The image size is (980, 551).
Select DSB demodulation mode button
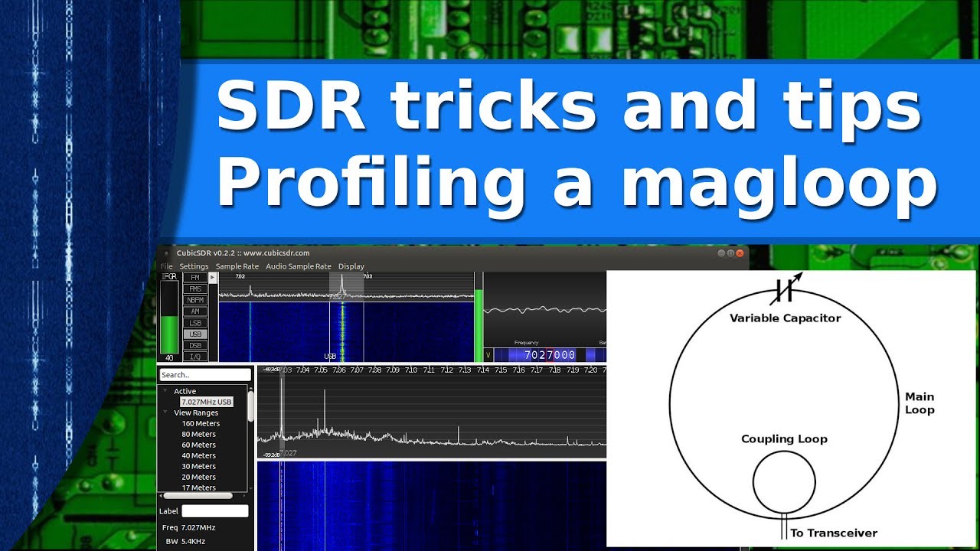(194, 346)
